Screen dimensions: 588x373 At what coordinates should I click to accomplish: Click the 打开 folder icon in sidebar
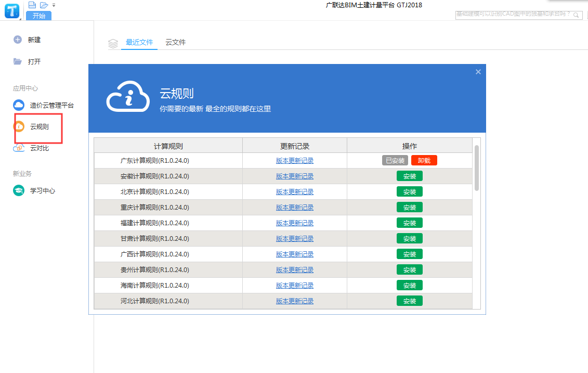[18, 61]
